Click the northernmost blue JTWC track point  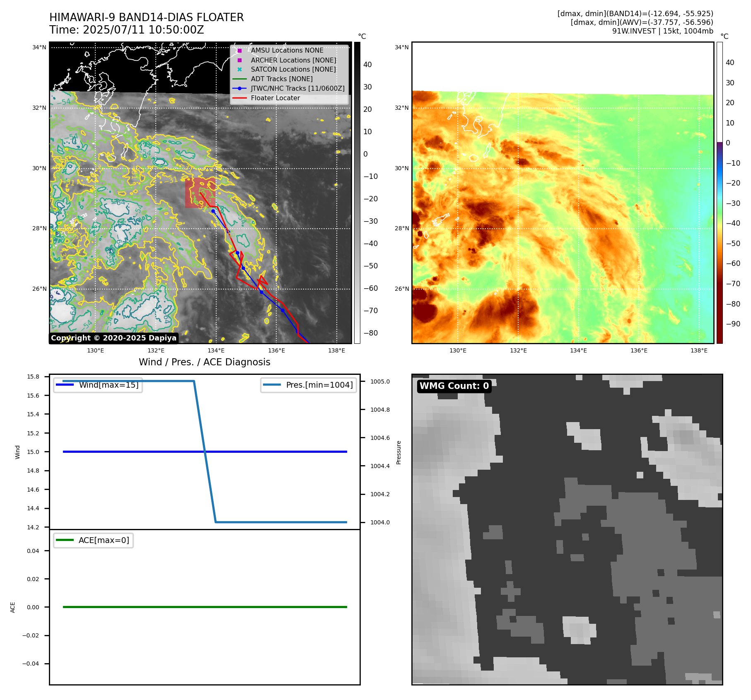click(213, 211)
